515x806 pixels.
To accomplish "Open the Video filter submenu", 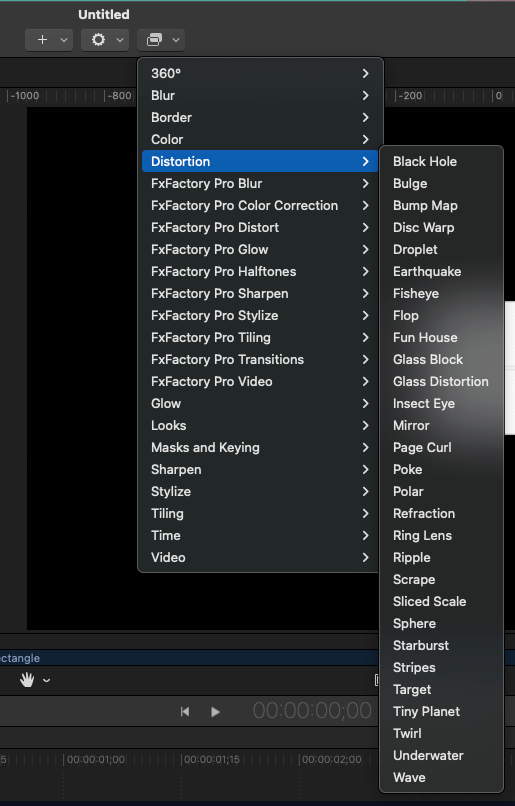I will (x=260, y=558).
